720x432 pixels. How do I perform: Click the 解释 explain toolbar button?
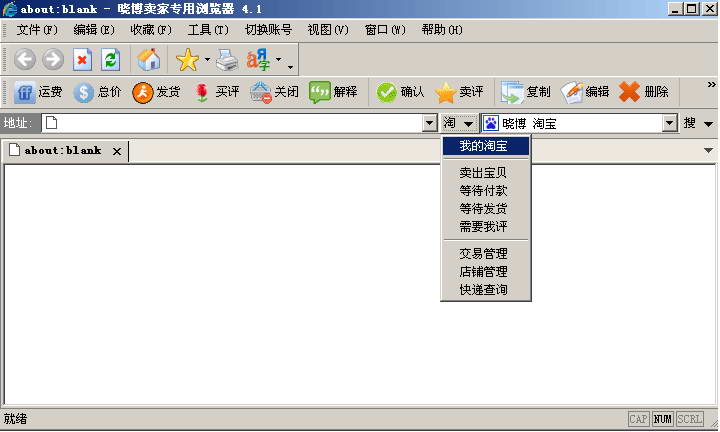click(x=333, y=92)
